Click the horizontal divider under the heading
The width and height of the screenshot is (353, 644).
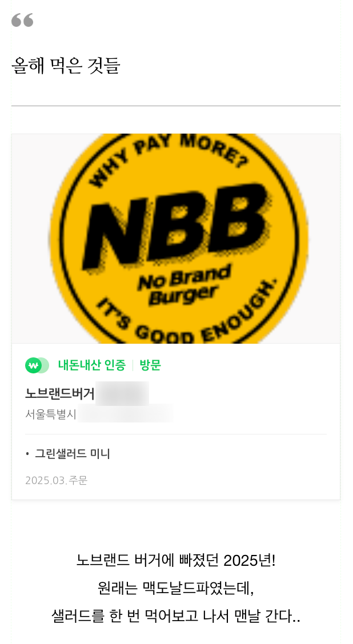tap(176, 106)
